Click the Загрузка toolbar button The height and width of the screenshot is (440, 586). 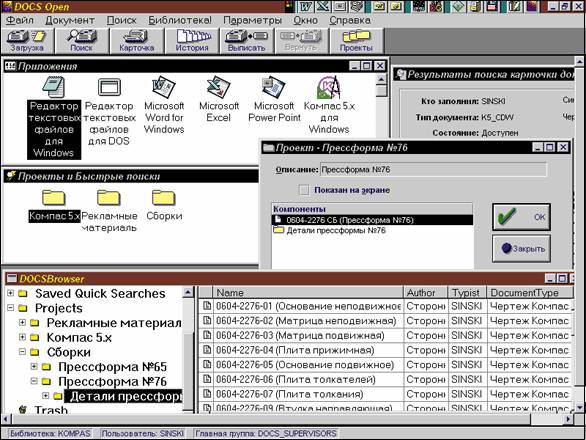pos(27,41)
